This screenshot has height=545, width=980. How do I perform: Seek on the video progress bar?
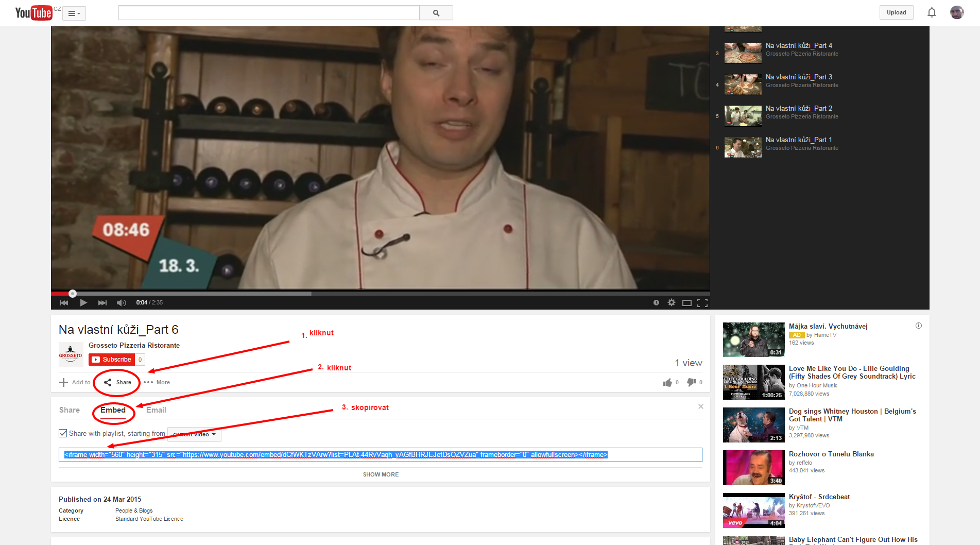pyautogui.click(x=380, y=293)
